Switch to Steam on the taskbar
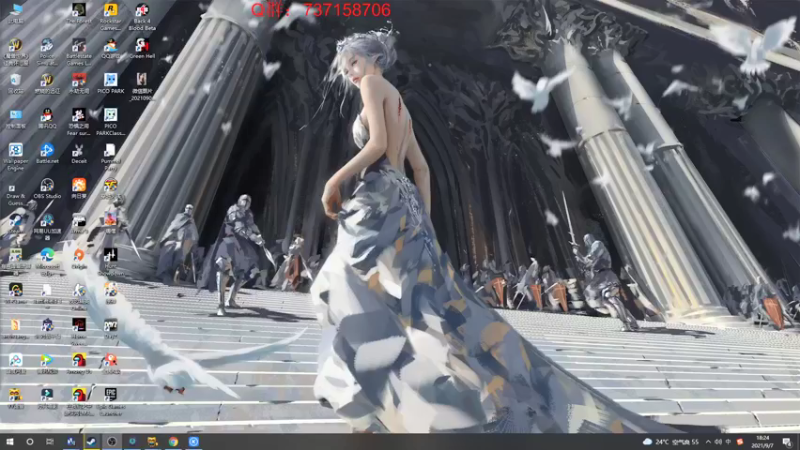Image resolution: width=800 pixels, height=450 pixels. [x=91, y=442]
